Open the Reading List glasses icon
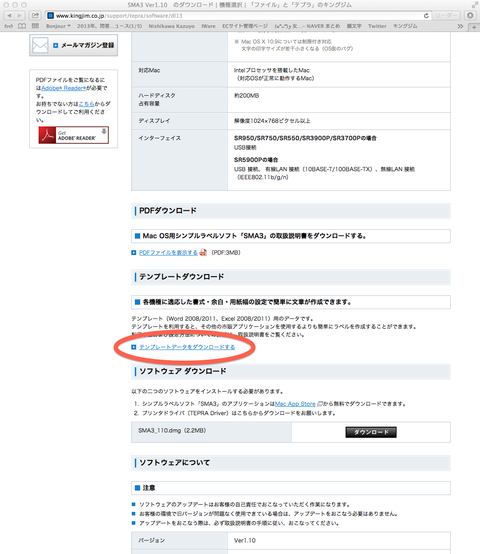This screenshot has height=554, width=480. [x=8, y=26]
